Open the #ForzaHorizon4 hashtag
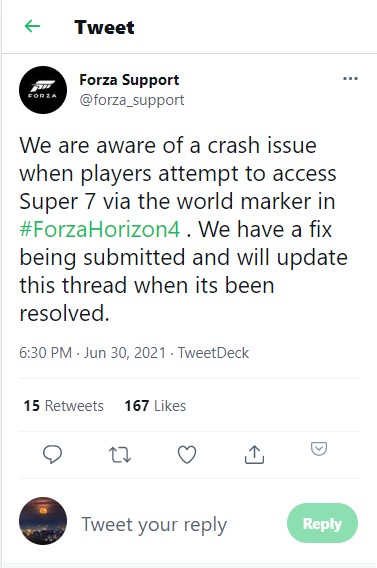377x568 pixels. point(100,229)
